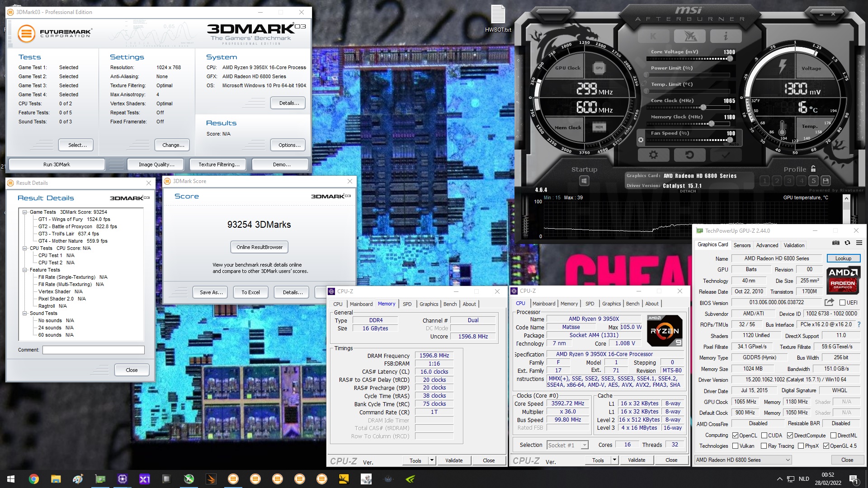Reset Afterburner settings with the circular arrow
Viewport: 868px width, 488px height.
(x=689, y=155)
